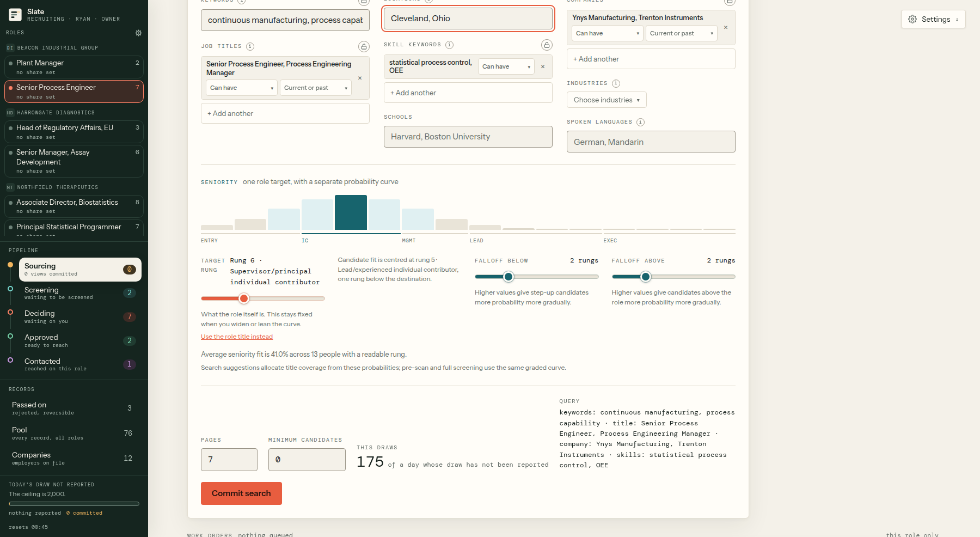
Task: Click the Commit search button
Action: (x=241, y=493)
